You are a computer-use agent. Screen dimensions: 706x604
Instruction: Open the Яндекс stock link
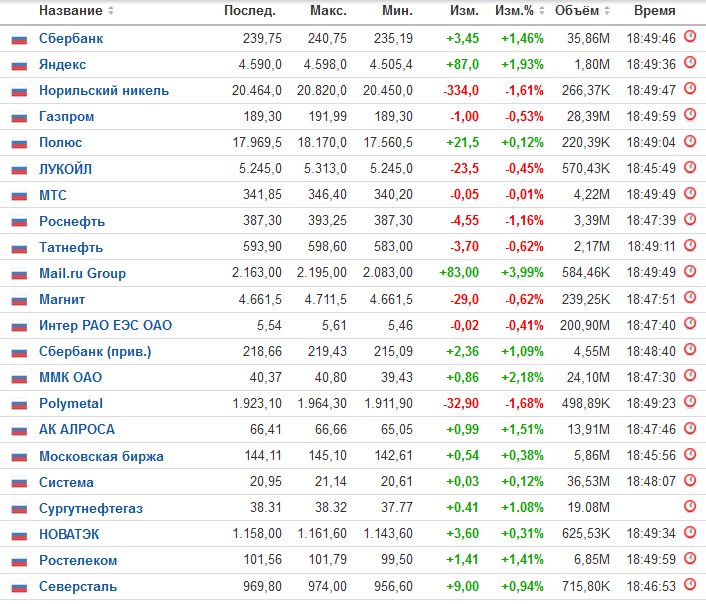click(63, 65)
